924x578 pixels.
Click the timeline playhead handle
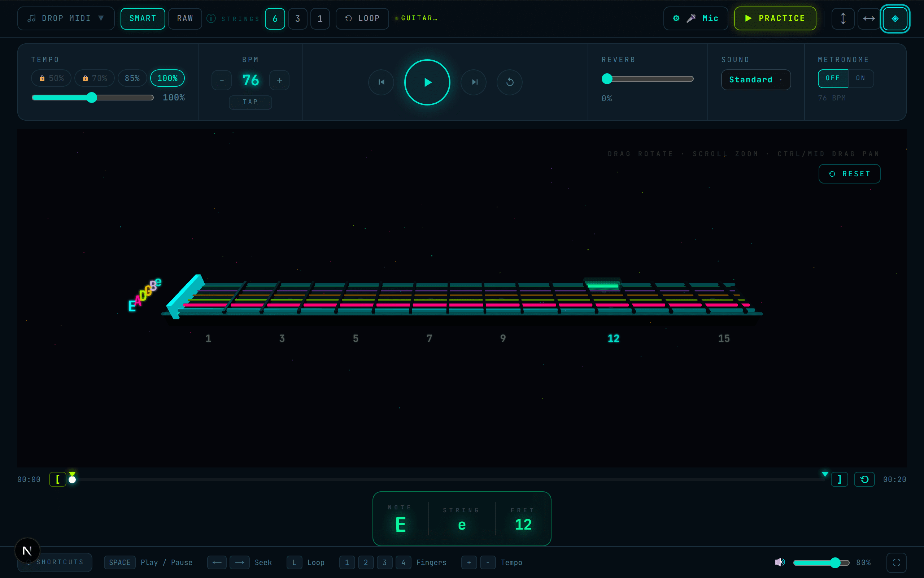(72, 479)
